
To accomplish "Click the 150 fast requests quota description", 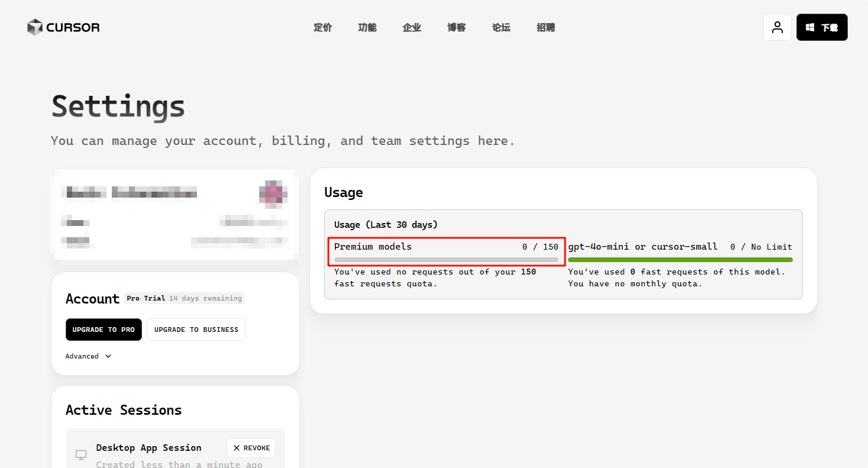I will pos(435,277).
